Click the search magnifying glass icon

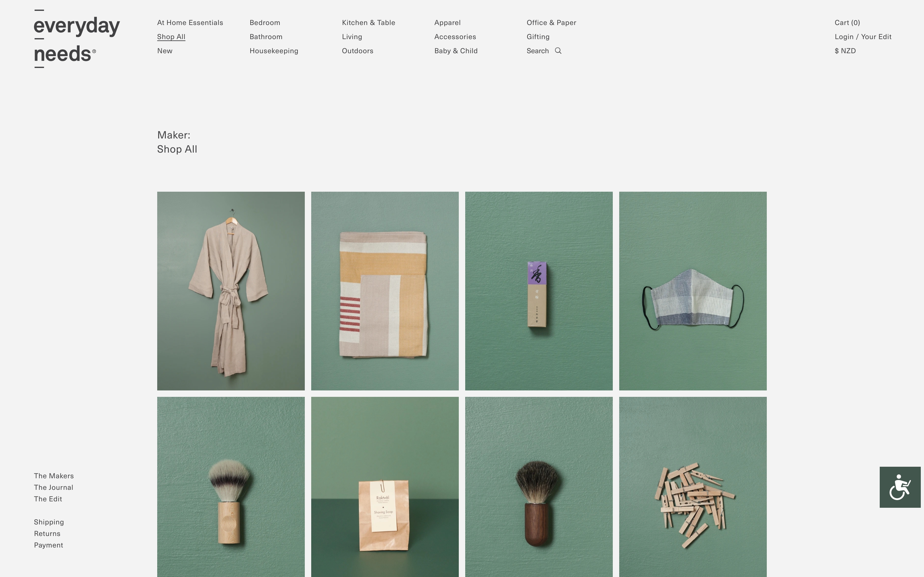558,51
